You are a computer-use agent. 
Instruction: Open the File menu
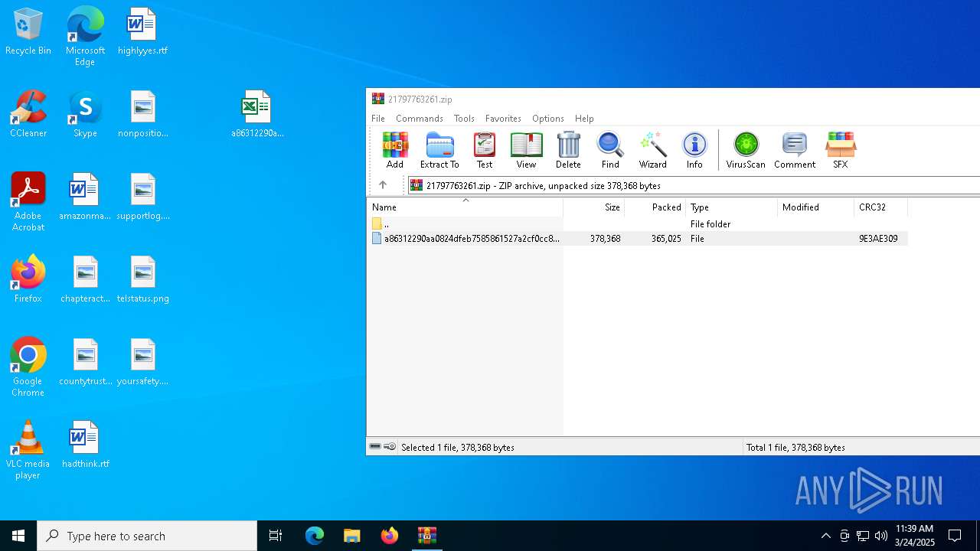click(x=378, y=119)
